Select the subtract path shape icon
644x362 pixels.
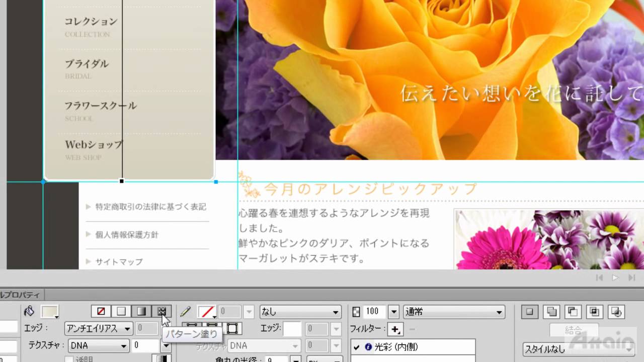tap(573, 312)
